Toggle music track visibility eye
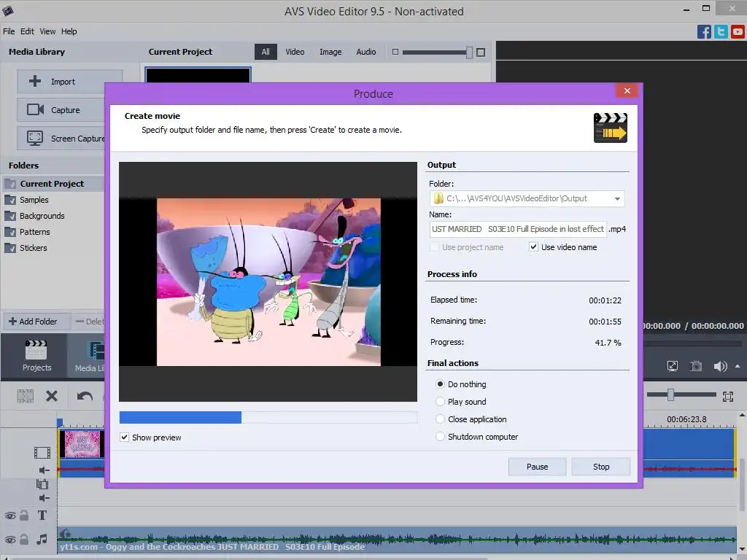 tap(10, 540)
